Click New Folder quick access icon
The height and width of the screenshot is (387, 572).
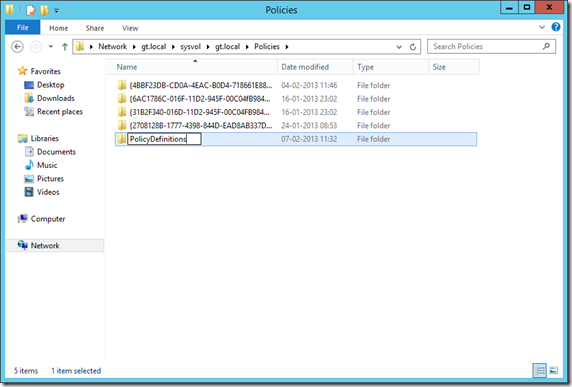(x=45, y=10)
